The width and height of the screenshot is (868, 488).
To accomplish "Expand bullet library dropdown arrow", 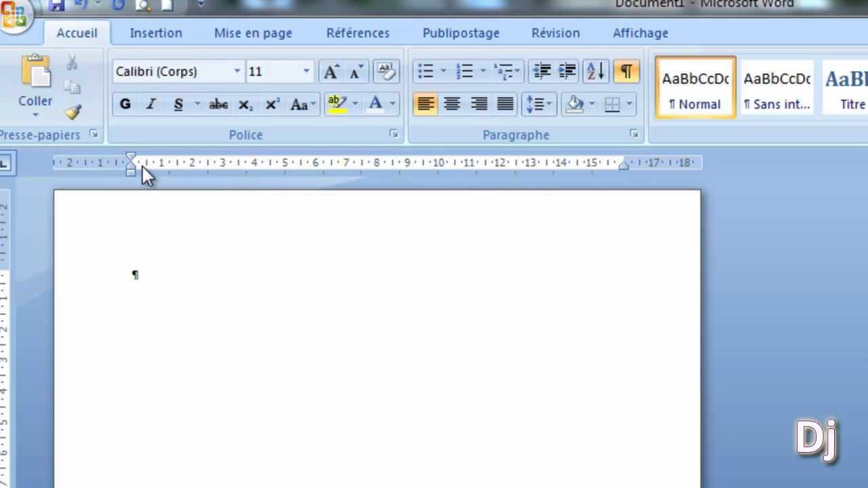I will point(443,71).
